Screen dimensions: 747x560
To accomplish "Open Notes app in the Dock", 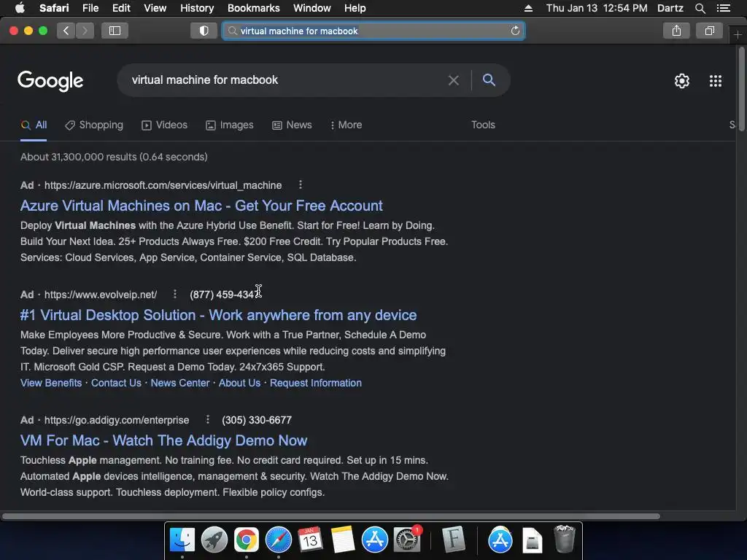I will (343, 540).
